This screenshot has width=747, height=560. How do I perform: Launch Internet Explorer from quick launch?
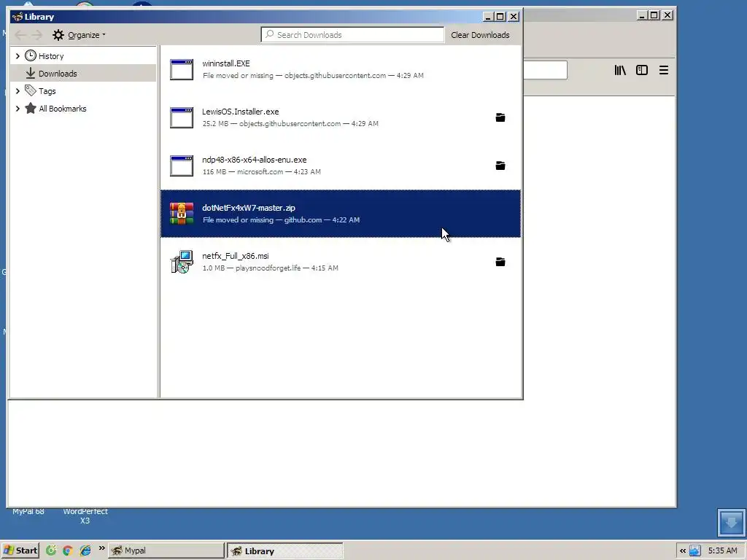[85, 551]
